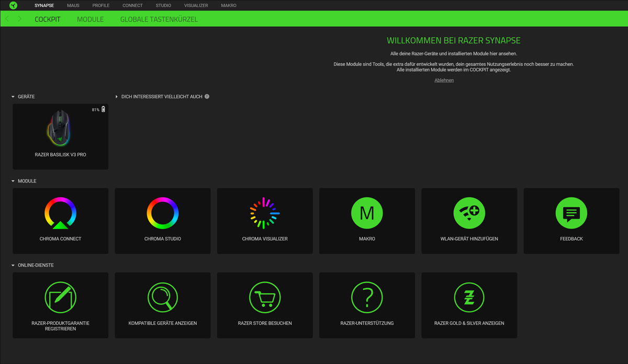Viewport: 628px width, 364px height.
Task: Switch to the Visualizer tab
Action: 196,5
